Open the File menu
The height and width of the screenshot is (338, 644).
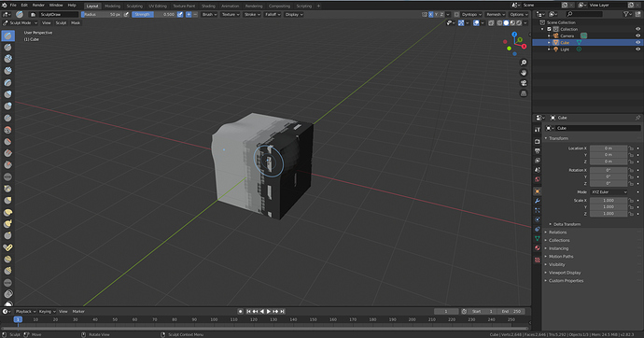[13, 6]
